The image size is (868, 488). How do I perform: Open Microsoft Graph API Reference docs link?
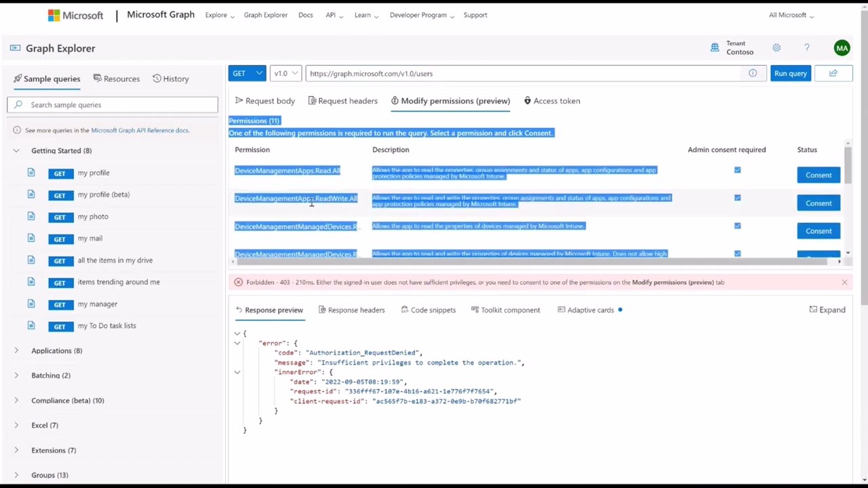coord(140,130)
